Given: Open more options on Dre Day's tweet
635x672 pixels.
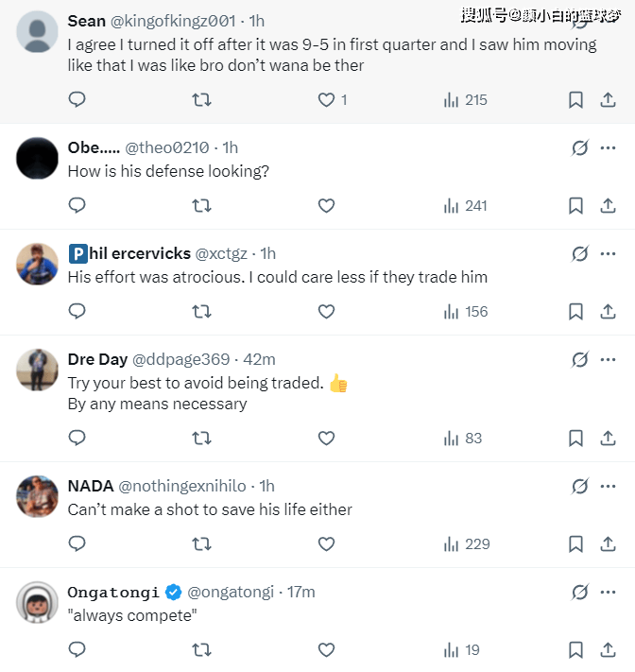Looking at the screenshot, I should [x=608, y=359].
